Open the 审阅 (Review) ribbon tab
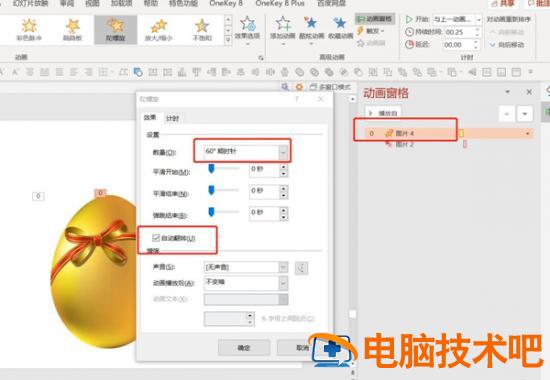The height and width of the screenshot is (380, 550). click(x=67, y=4)
